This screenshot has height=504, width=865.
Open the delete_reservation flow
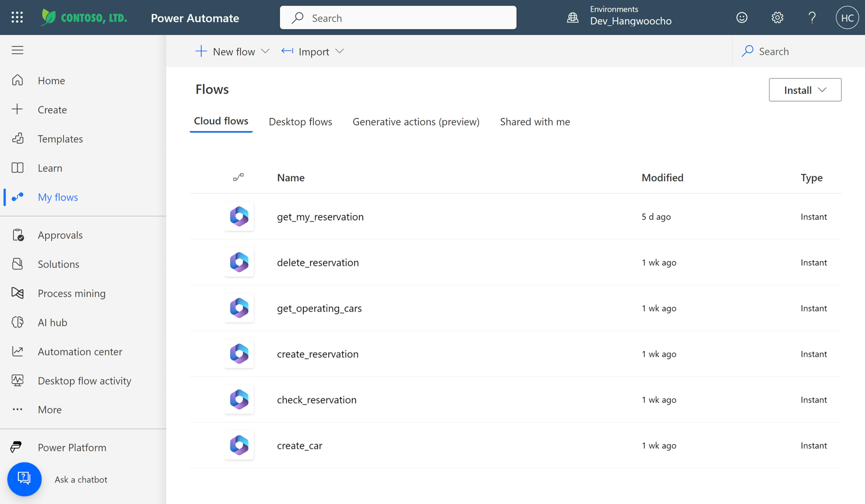318,262
